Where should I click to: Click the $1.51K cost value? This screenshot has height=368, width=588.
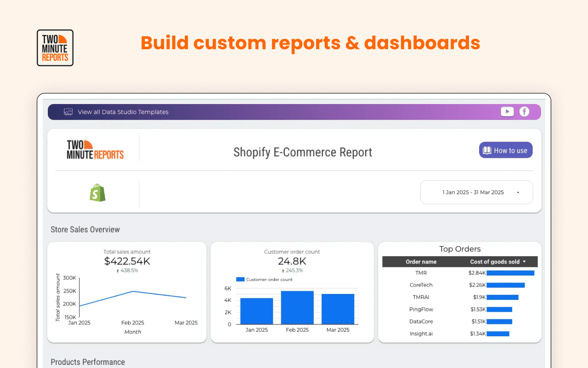(x=478, y=322)
